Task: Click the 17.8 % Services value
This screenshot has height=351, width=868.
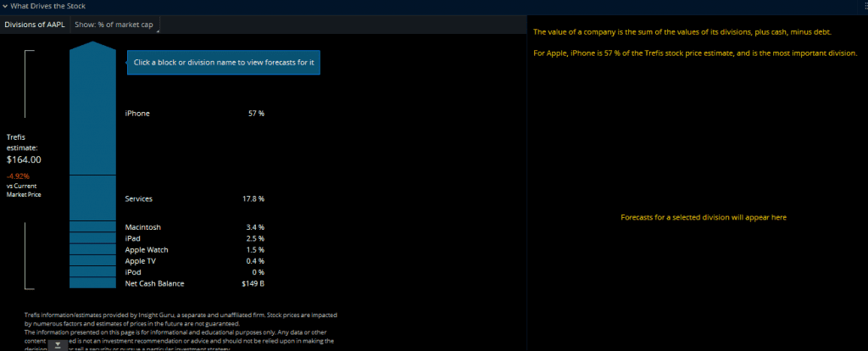Action: point(253,198)
